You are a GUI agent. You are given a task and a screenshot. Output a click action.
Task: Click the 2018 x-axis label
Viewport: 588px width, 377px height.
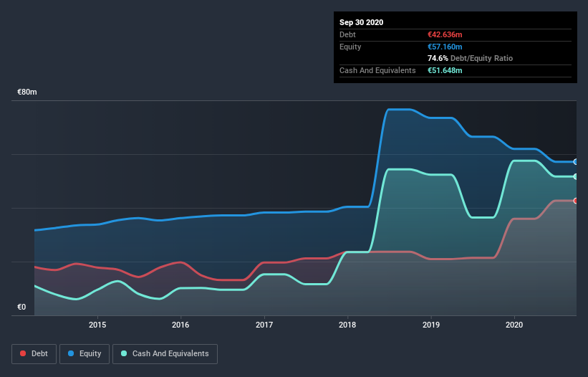pyautogui.click(x=347, y=325)
